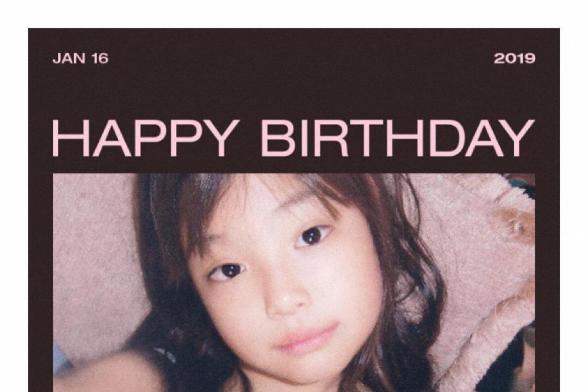This screenshot has width=588, height=392.
Task: Pick the dark brown card background color
Action: (x=294, y=90)
